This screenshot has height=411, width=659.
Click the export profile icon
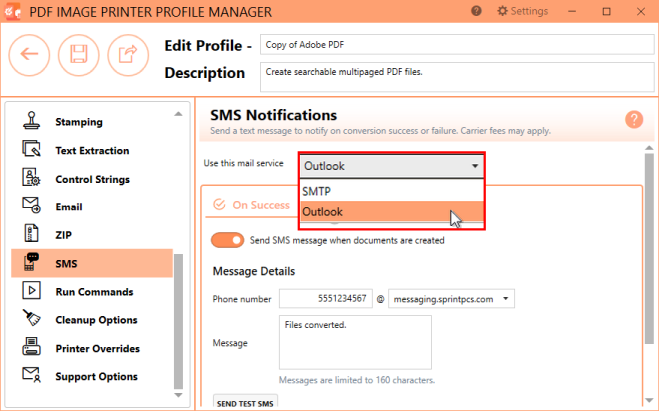coord(128,55)
